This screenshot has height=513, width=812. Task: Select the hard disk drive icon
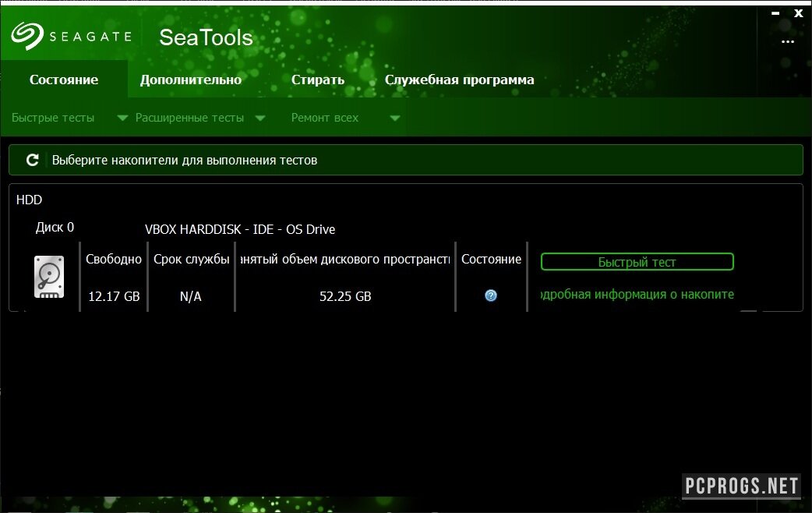49,277
